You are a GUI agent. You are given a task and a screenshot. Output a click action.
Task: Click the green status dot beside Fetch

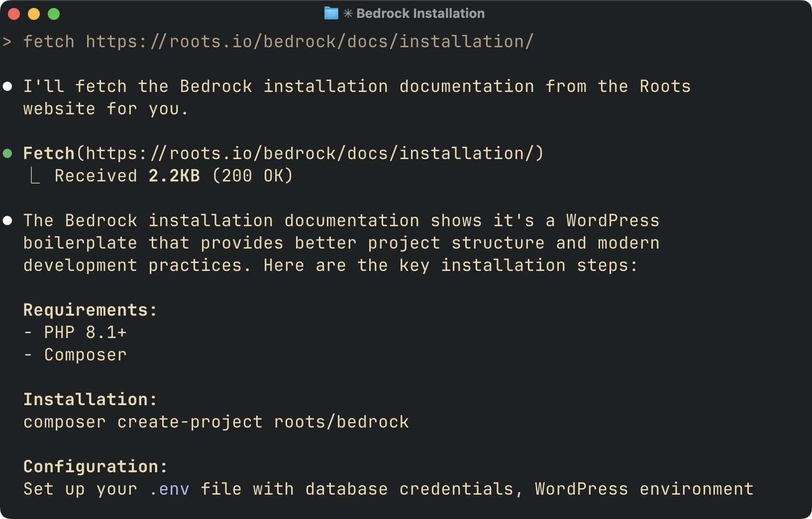coord(7,153)
